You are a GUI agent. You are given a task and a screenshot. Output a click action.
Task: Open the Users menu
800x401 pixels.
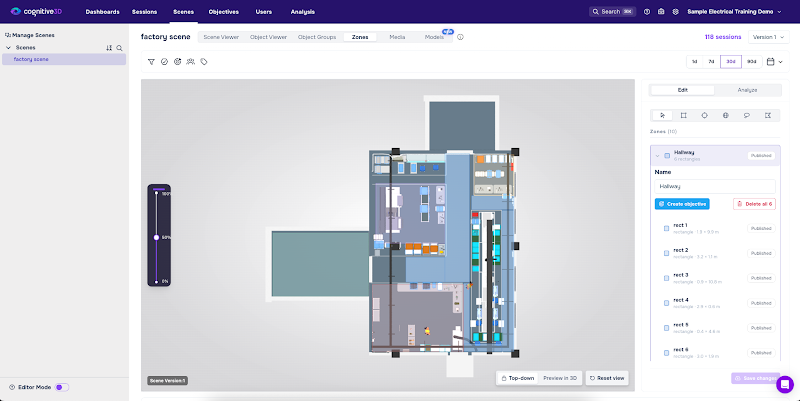[x=264, y=12]
